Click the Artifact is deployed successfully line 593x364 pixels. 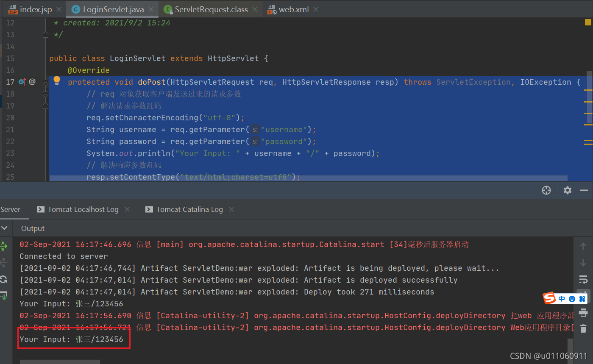239,280
